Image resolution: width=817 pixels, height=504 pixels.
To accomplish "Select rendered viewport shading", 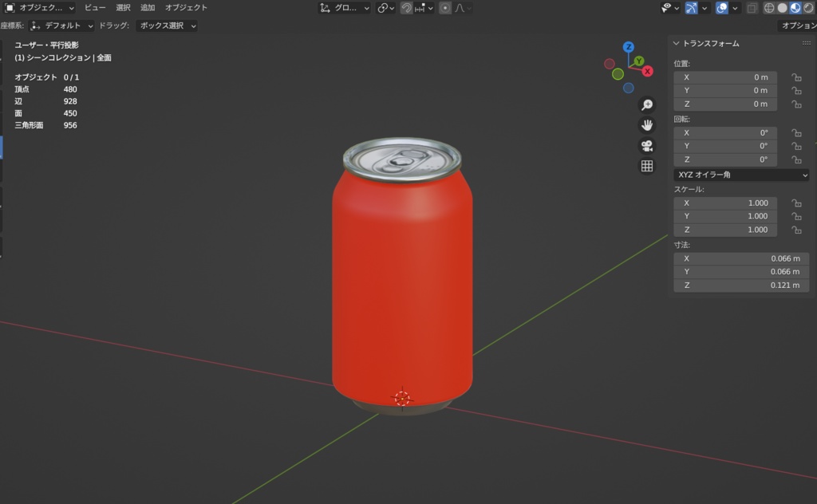I will [x=808, y=8].
